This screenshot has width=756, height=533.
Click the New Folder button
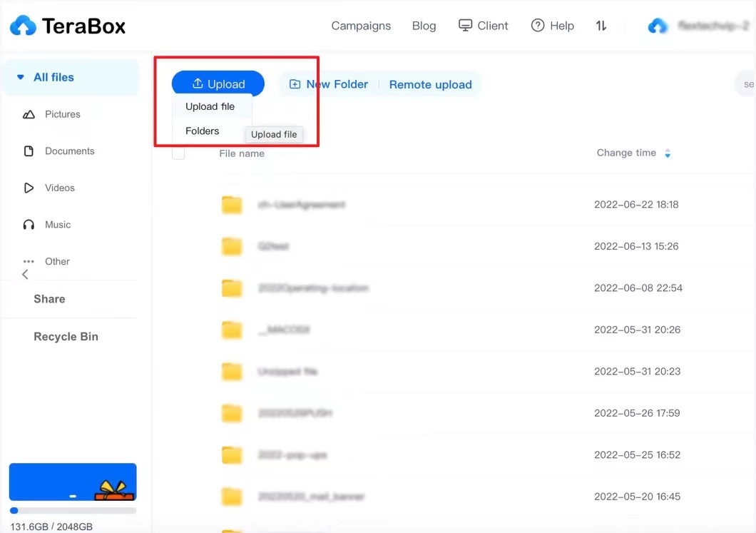(x=329, y=83)
